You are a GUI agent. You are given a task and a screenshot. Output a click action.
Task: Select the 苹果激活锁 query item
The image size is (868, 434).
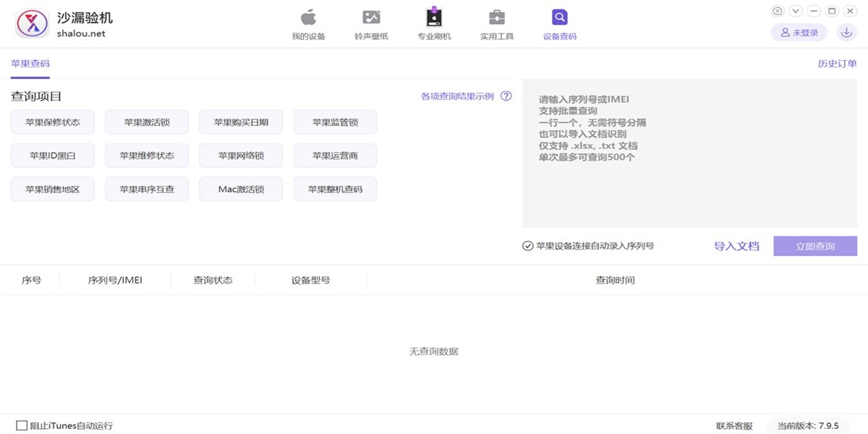[x=146, y=122]
